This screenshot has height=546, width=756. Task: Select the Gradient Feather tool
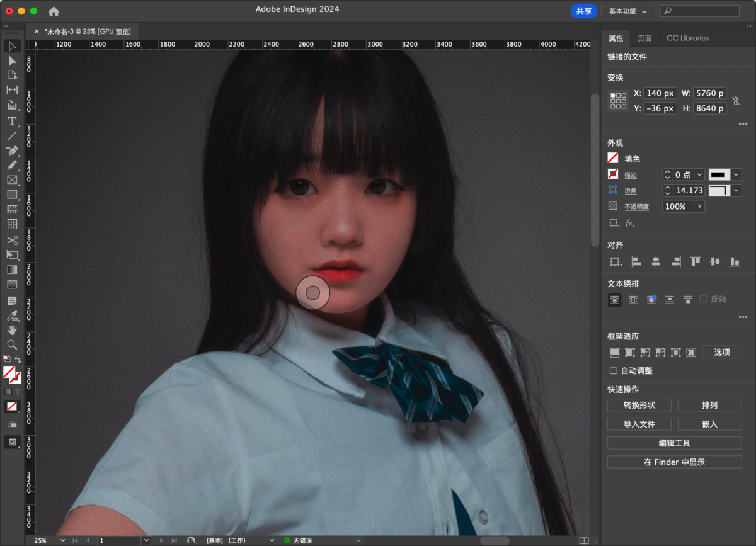point(12,284)
